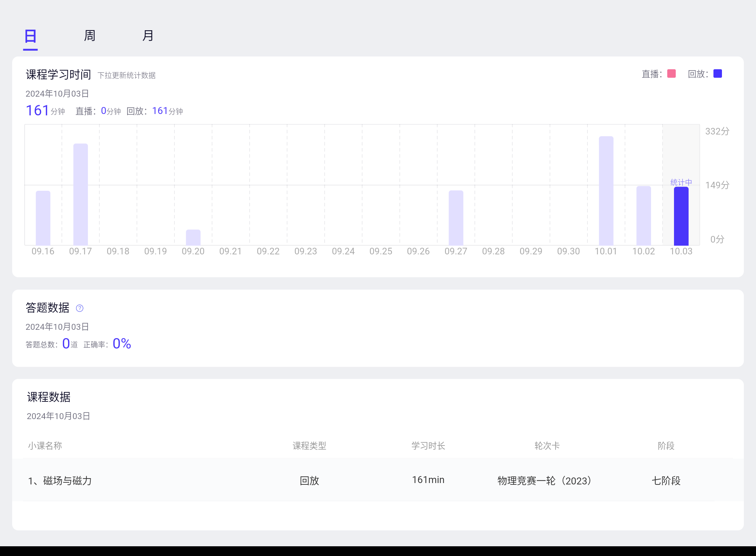Select the highlighted 10.03 bar
Image resolution: width=756 pixels, height=556 pixels.
click(x=681, y=216)
